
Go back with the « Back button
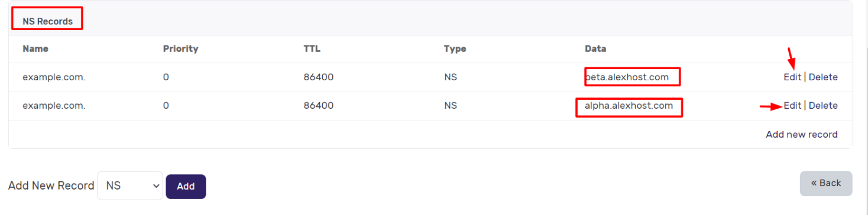826,183
